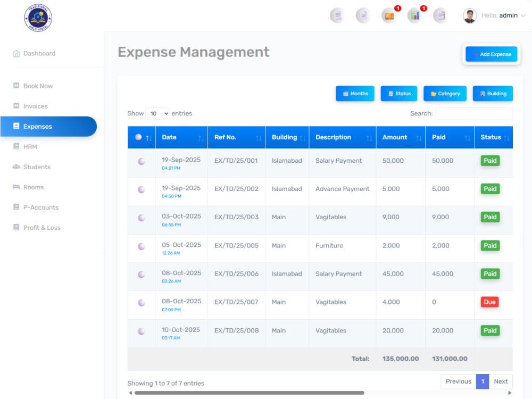This screenshot has width=532, height=399.
Task: Focus the Search input field
Action: click(474, 114)
